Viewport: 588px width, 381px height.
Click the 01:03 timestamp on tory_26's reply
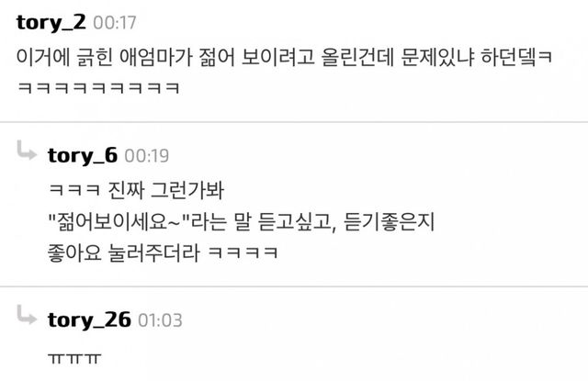click(x=160, y=320)
